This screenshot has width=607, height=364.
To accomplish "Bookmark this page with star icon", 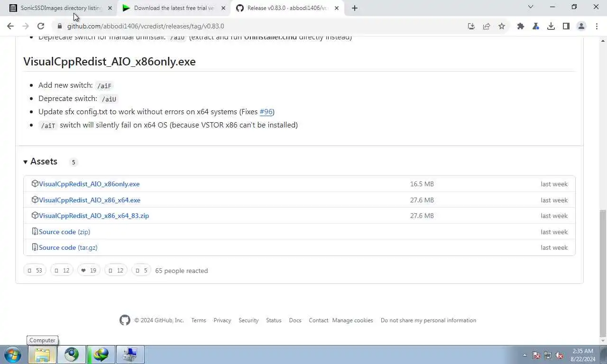I will 502,26.
